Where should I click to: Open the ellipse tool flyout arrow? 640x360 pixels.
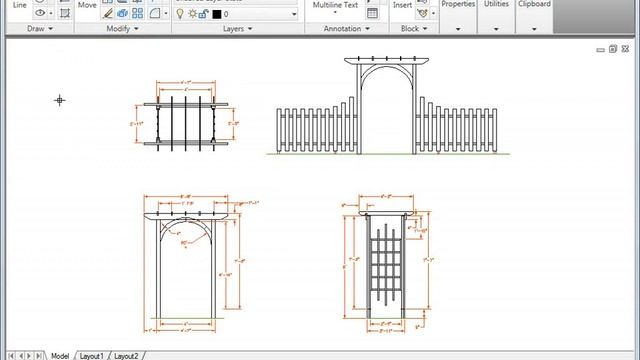pyautogui.click(x=51, y=13)
